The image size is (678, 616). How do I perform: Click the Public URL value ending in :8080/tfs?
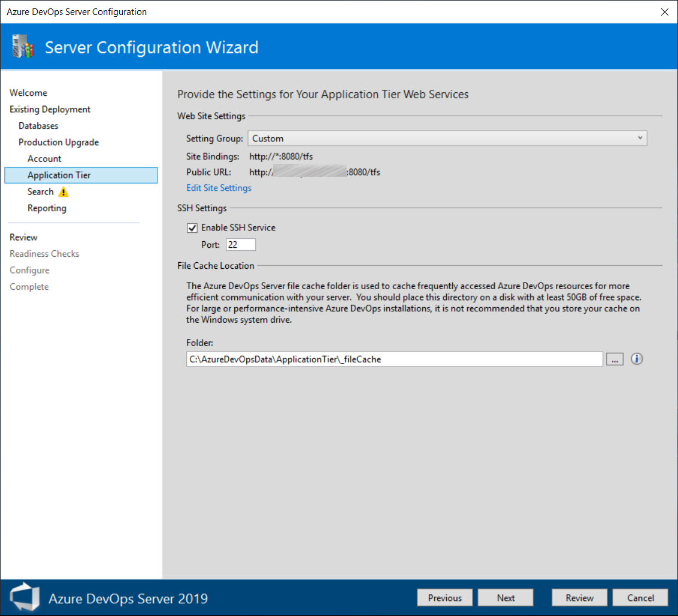coord(315,172)
